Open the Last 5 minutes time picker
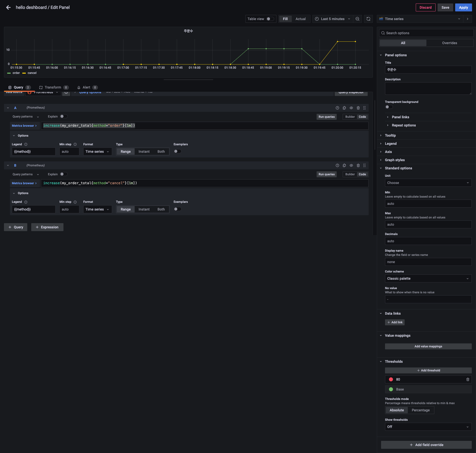The image size is (476, 453). pos(332,19)
